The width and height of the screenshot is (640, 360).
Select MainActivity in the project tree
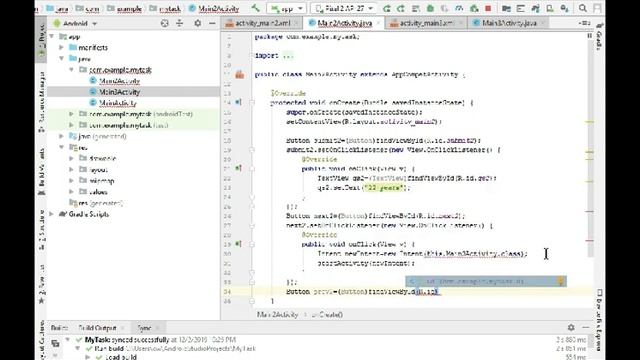[118, 103]
